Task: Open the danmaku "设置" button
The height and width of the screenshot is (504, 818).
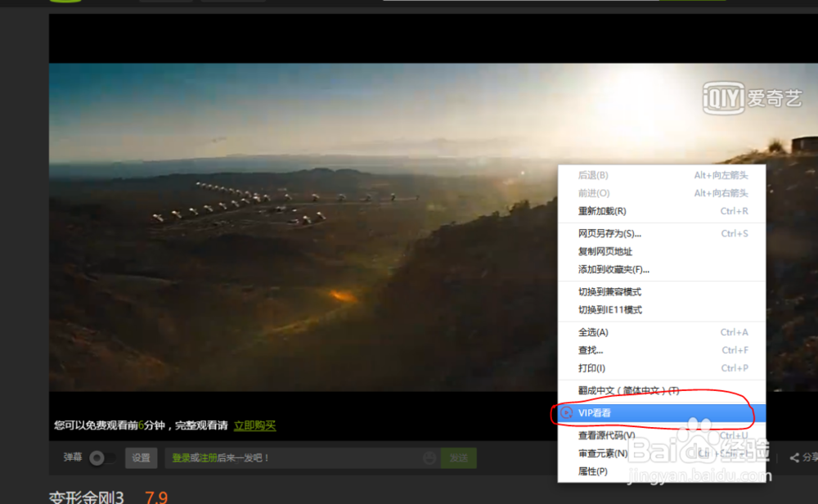Action: tap(141, 458)
